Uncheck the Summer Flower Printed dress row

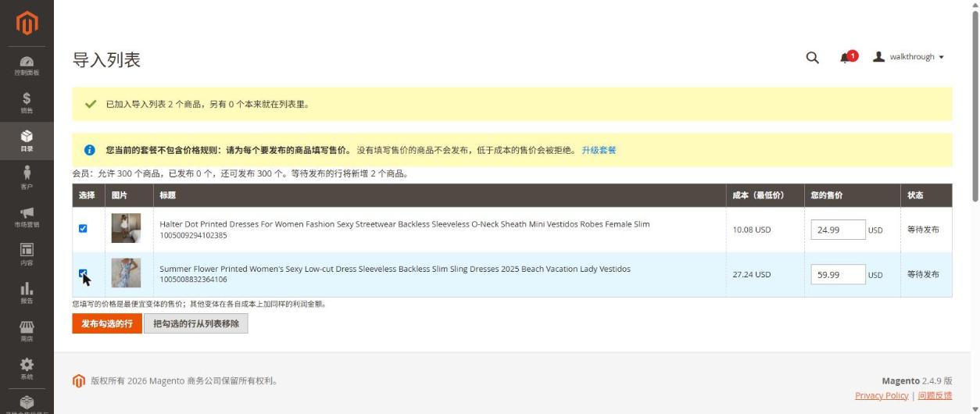84,273
